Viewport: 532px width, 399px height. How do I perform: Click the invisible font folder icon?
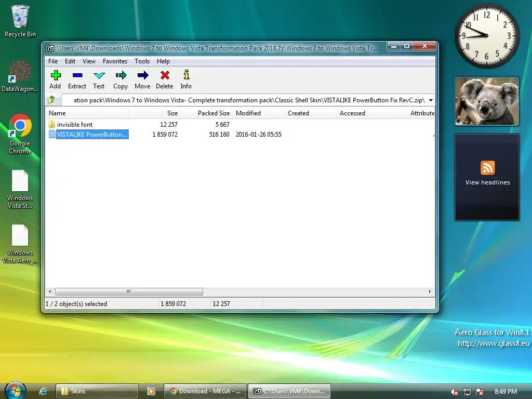(x=51, y=124)
